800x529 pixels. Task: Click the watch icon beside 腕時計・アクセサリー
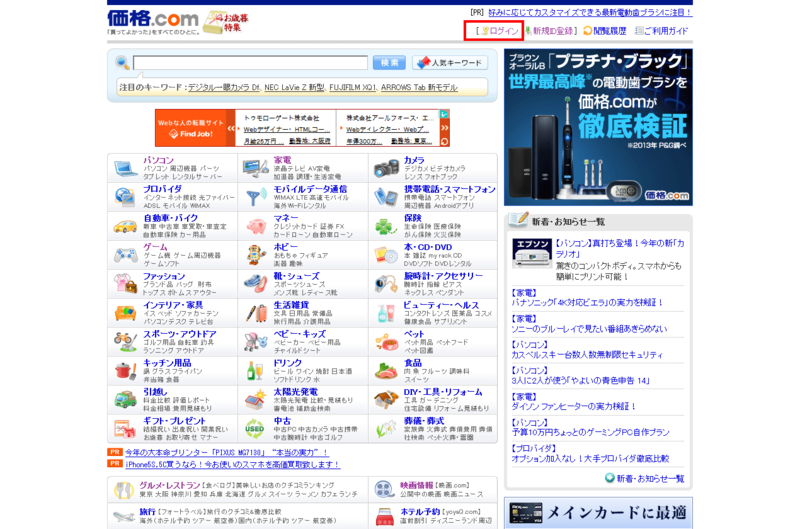[386, 284]
